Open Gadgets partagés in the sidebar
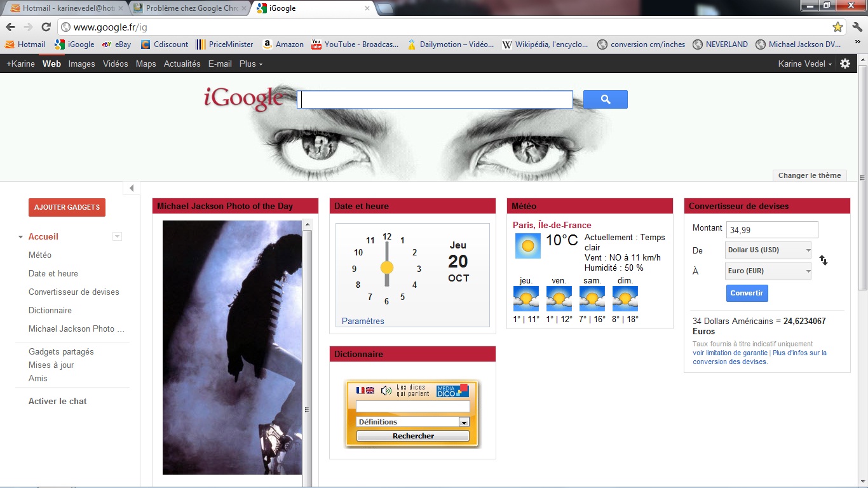 click(x=61, y=351)
